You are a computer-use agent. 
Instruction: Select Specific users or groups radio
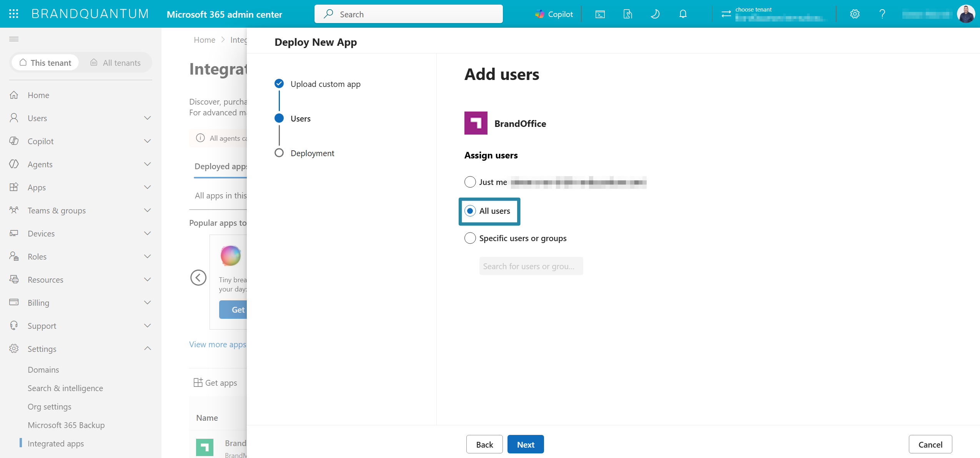[x=470, y=238]
